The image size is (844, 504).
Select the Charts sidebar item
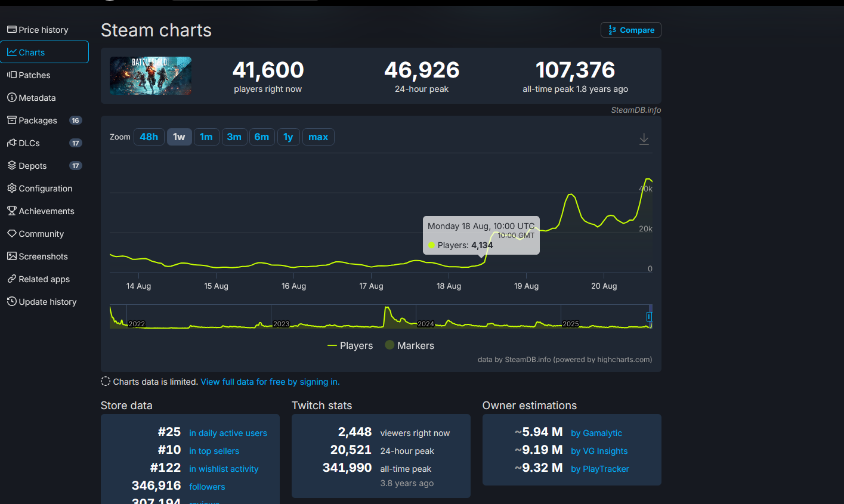(45, 52)
